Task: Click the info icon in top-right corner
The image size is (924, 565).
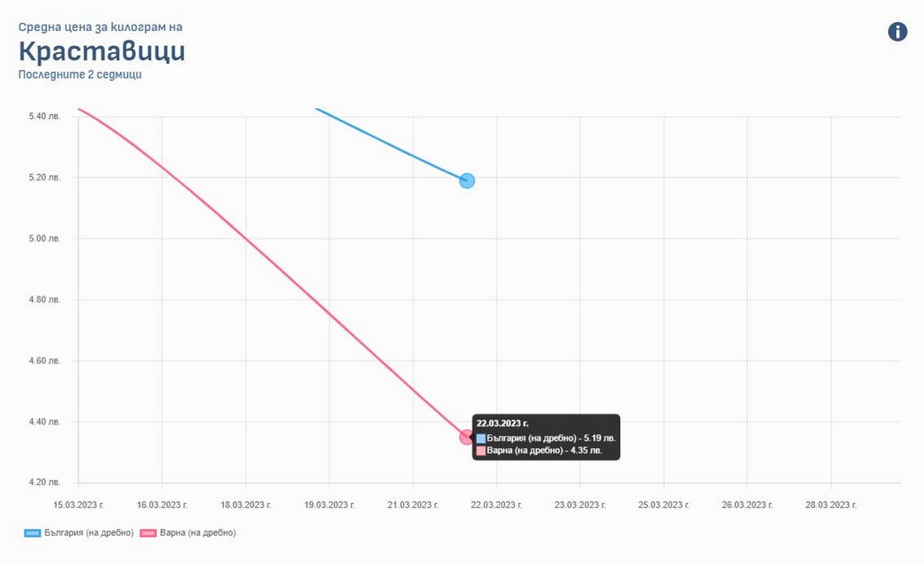Action: tap(897, 32)
